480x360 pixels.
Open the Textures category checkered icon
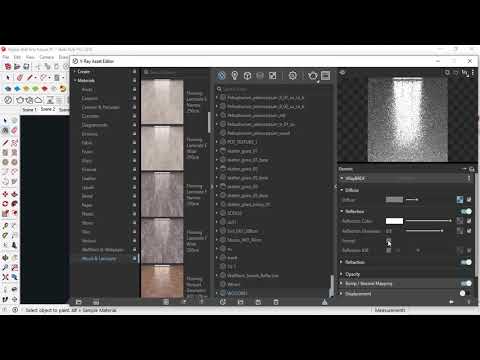click(x=273, y=76)
